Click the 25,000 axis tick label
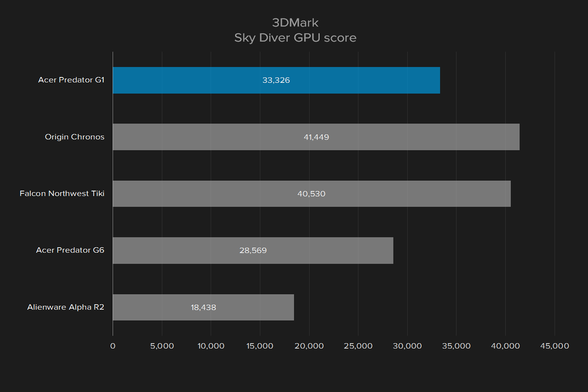 pyautogui.click(x=358, y=346)
